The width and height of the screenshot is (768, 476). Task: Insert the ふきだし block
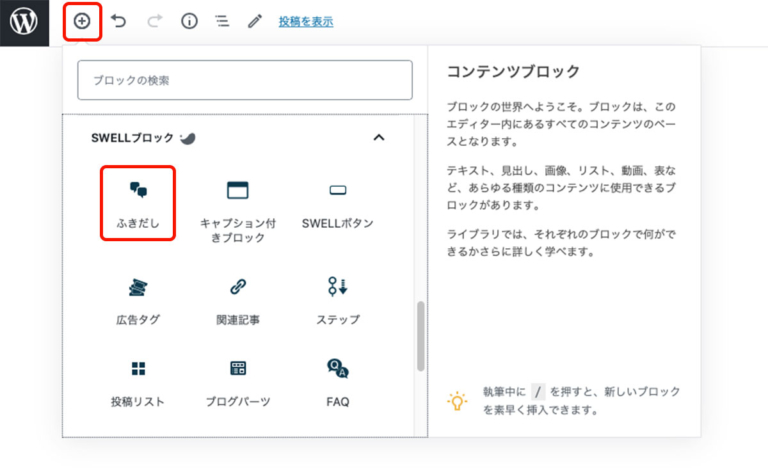(138, 204)
